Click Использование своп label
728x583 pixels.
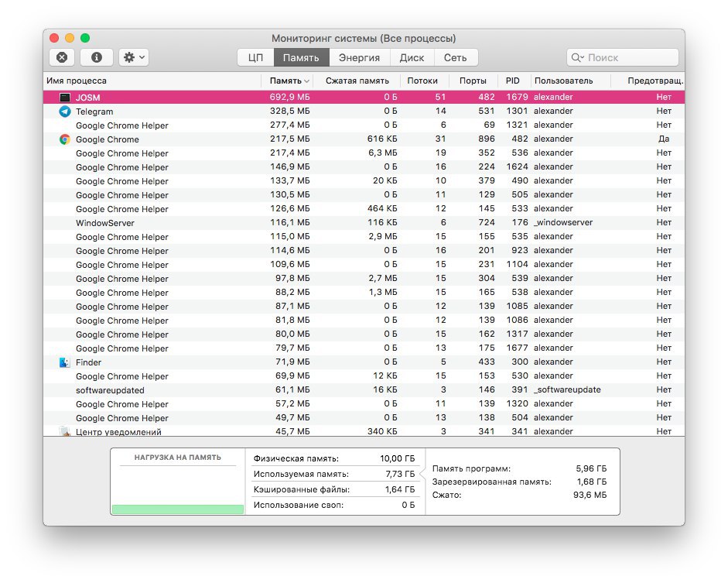299,505
